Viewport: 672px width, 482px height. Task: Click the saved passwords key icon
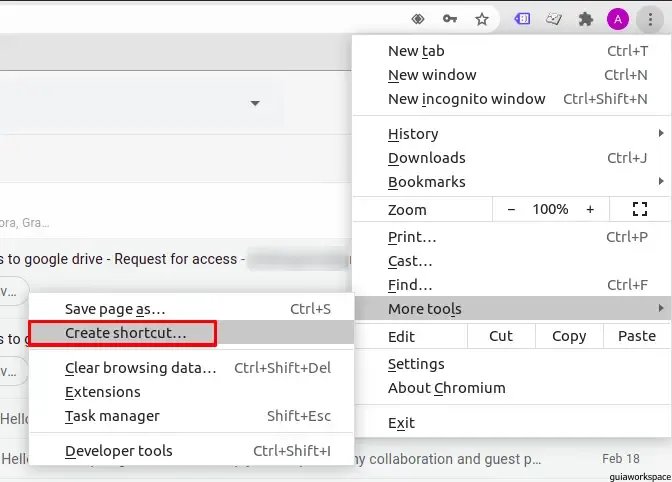450,19
